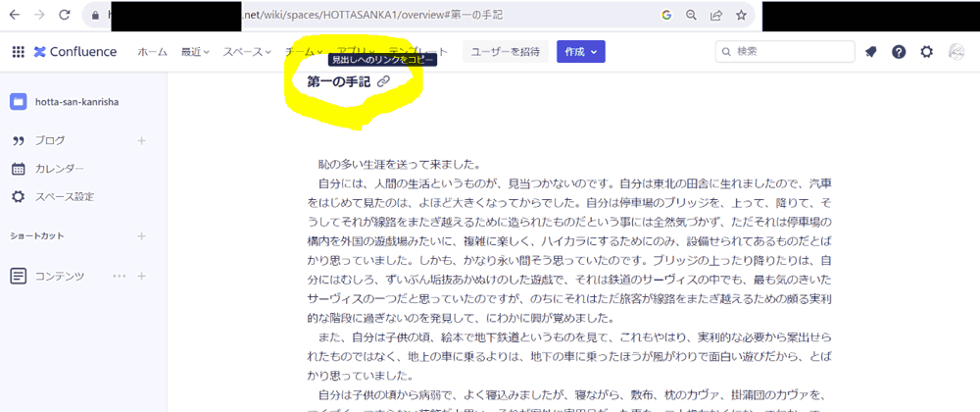Viewport: 980px width, 412px height.
Task: Click the address bar lock icon
Action: [x=95, y=16]
